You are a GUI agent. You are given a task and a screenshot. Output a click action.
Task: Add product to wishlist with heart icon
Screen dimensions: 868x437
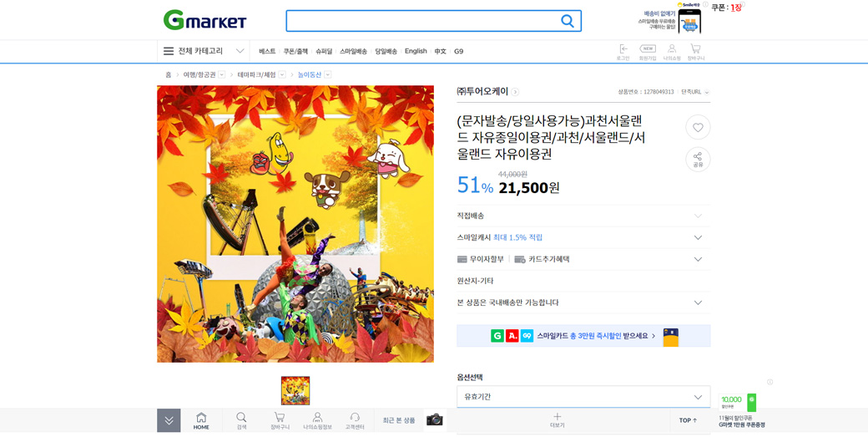698,127
